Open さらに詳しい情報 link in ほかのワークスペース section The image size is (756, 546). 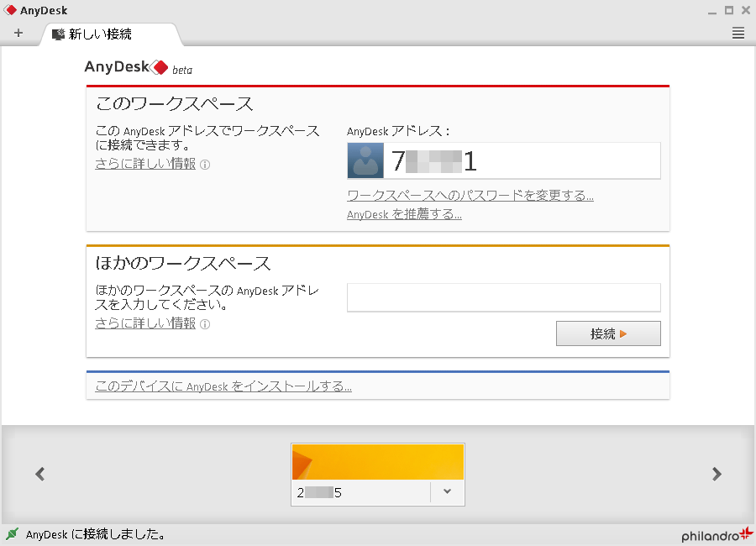pyautogui.click(x=145, y=323)
